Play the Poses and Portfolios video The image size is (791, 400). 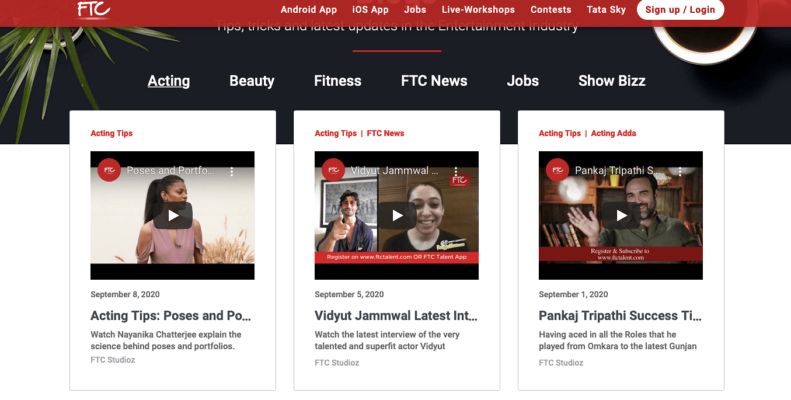173,215
